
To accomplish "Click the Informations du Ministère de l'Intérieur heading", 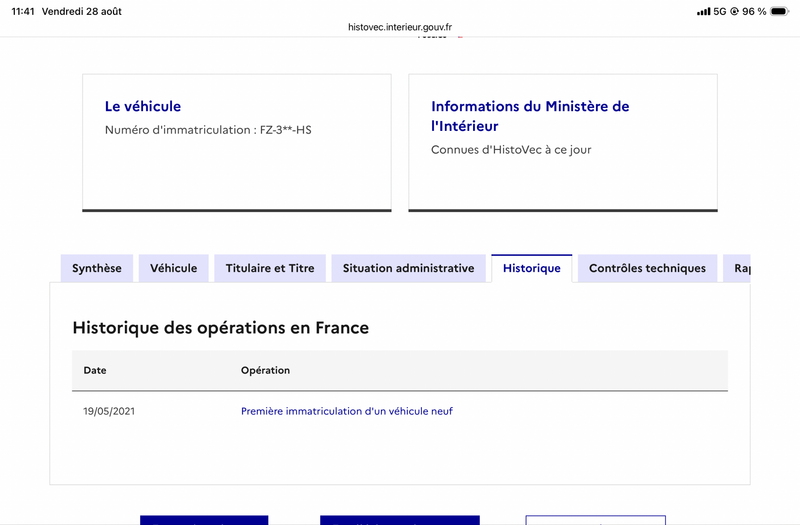I will (x=530, y=116).
